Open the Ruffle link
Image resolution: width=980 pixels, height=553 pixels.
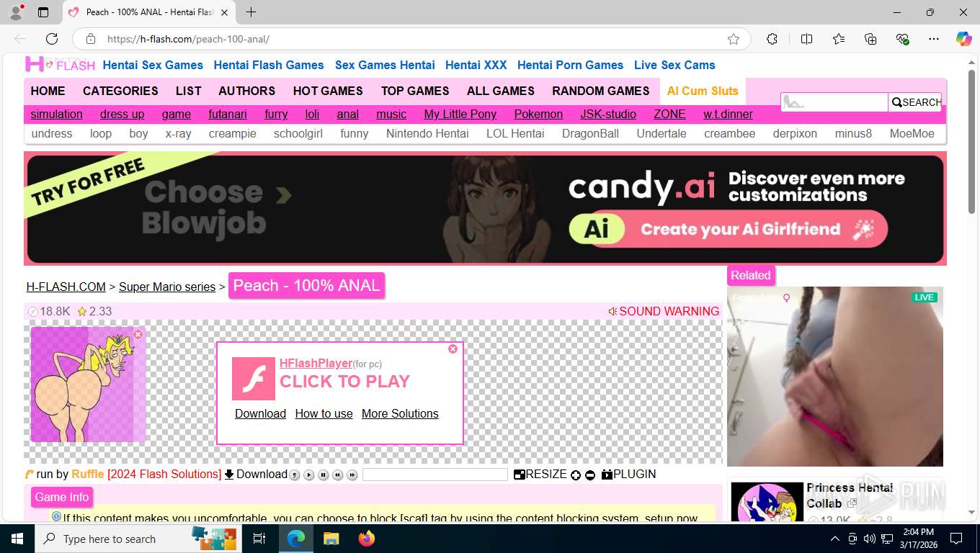click(88, 475)
